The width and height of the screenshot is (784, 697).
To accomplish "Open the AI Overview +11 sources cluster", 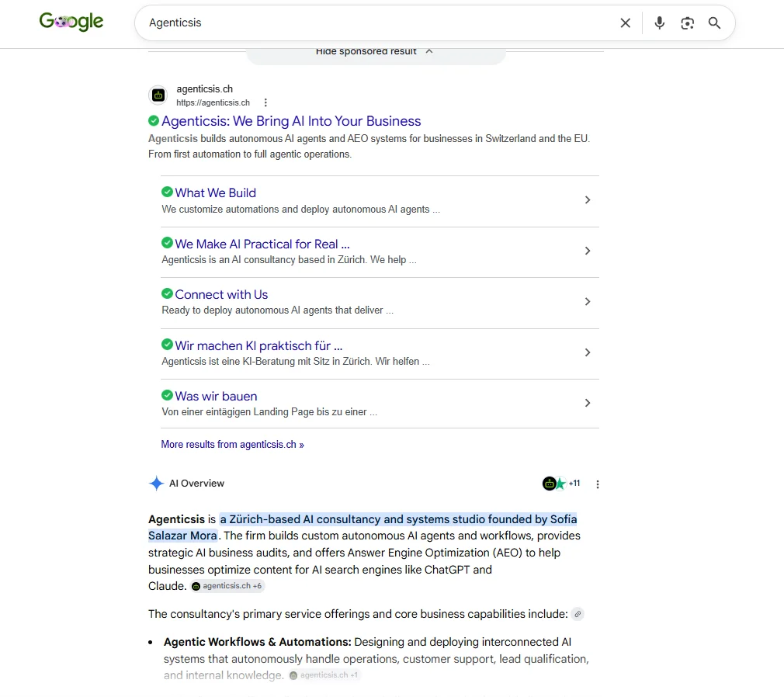I will (561, 484).
